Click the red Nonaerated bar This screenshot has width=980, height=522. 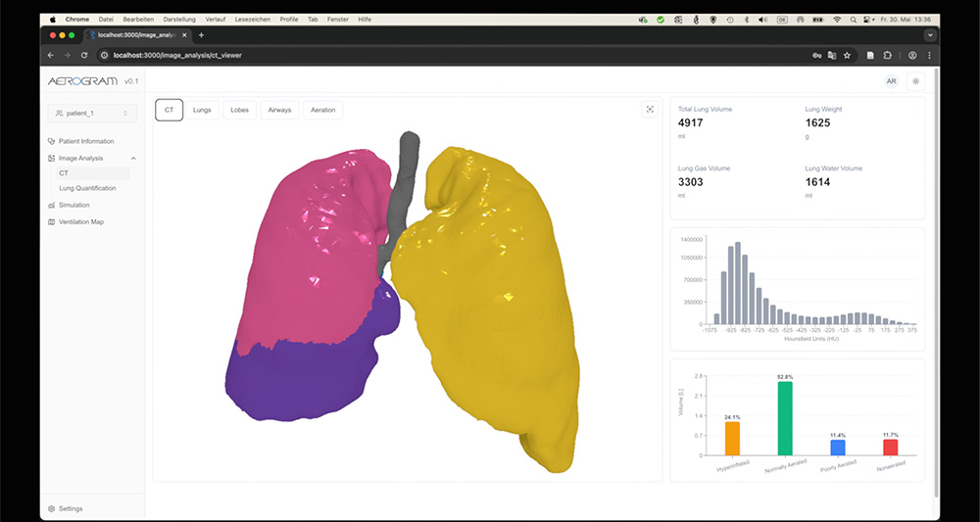pos(891,447)
